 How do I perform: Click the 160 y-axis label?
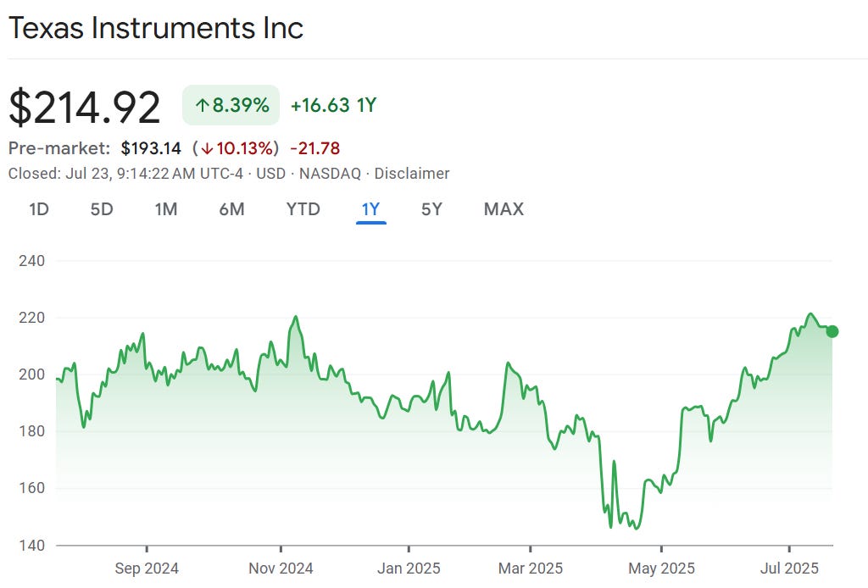(31, 488)
